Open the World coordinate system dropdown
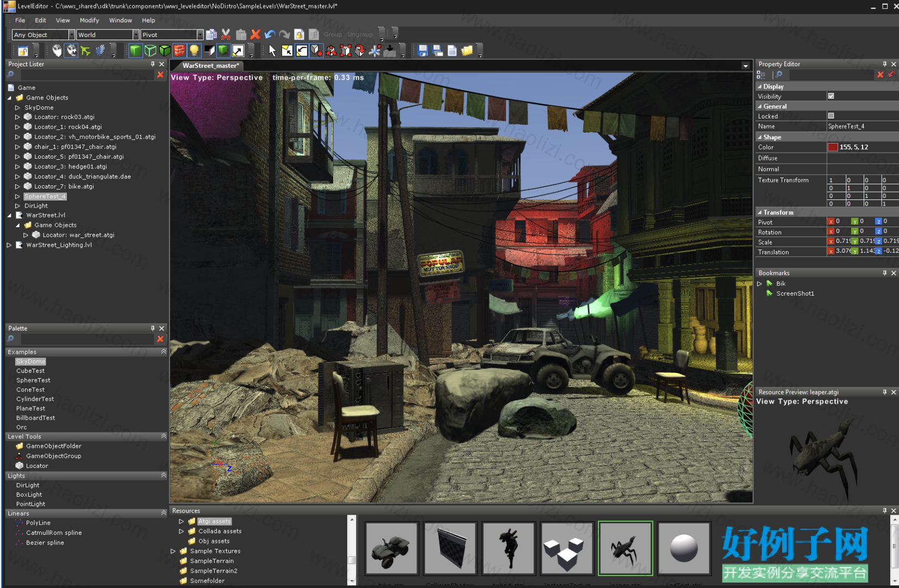The image size is (899, 588). (136, 35)
